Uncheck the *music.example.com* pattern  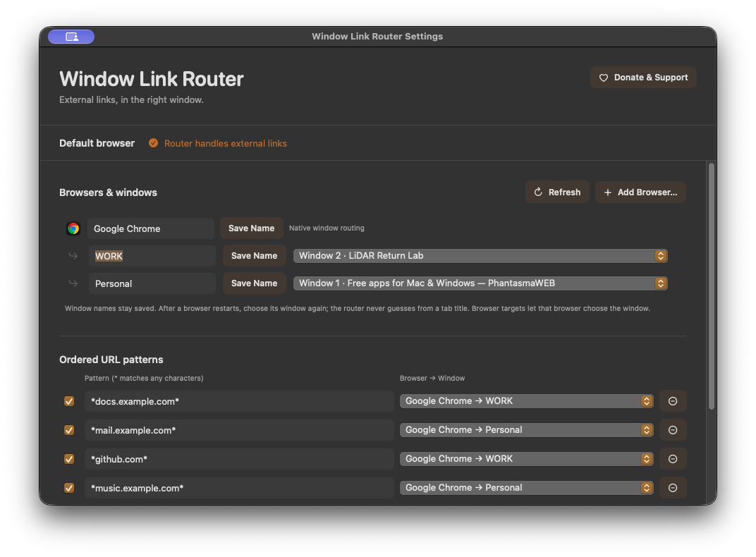pyautogui.click(x=69, y=488)
